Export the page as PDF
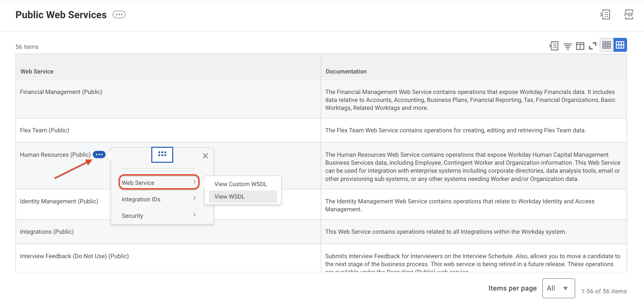This screenshot has height=306, width=644. (629, 14)
